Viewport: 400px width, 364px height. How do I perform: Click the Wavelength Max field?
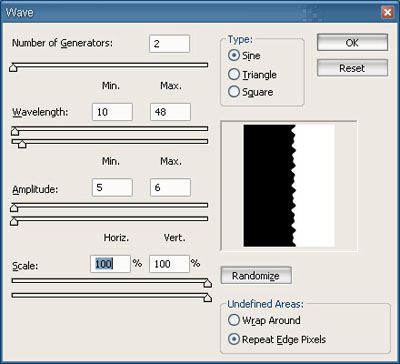click(x=170, y=112)
